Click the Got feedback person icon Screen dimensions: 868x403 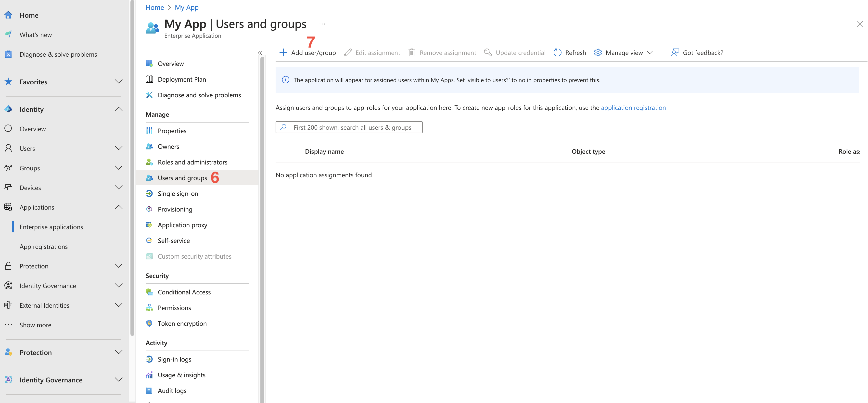pyautogui.click(x=675, y=52)
